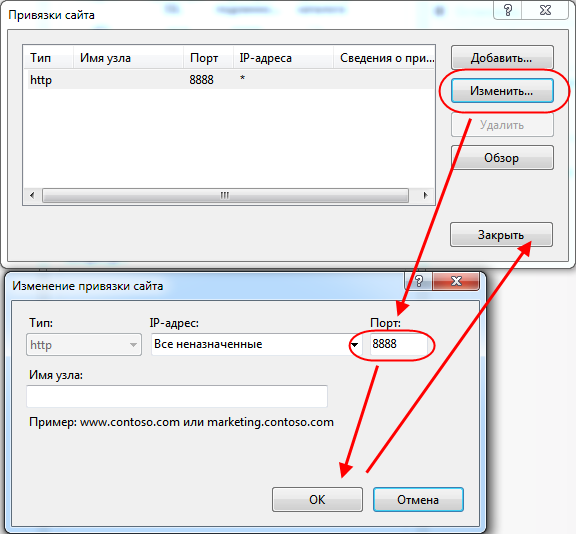Click the horizontal scrollbar left arrow
Image resolution: width=576 pixels, height=534 pixels.
click(x=32, y=195)
